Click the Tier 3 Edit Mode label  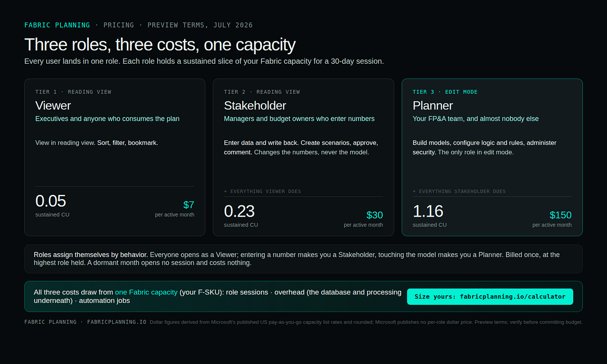click(x=445, y=92)
